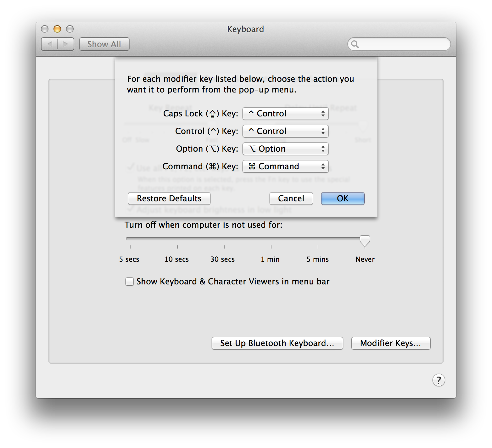
Task: Open the Caps Lock Key dropdown
Action: click(285, 114)
